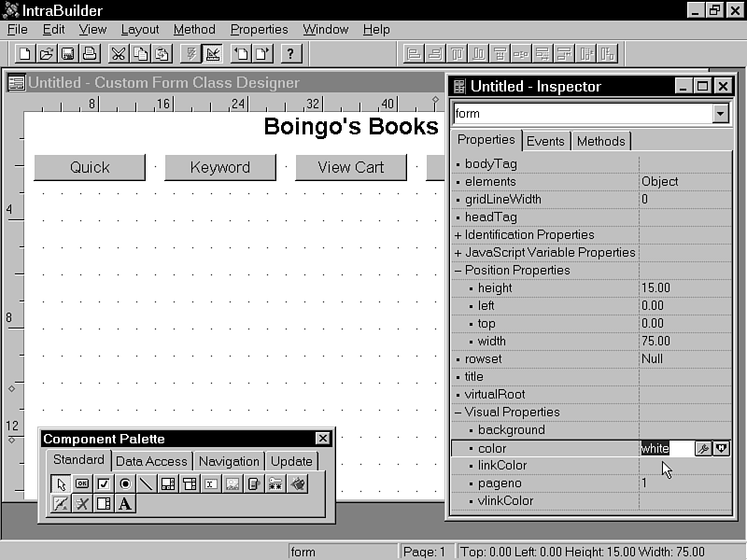The height and width of the screenshot is (560, 747).
Task: Select the Pointer tool in Component Palette
Action: coord(61,483)
